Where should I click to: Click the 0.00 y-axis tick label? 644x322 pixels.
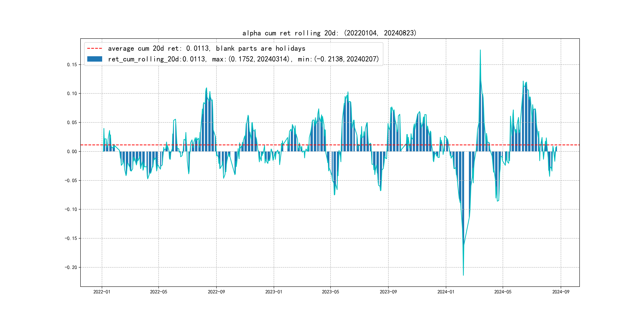pyautogui.click(x=72, y=151)
